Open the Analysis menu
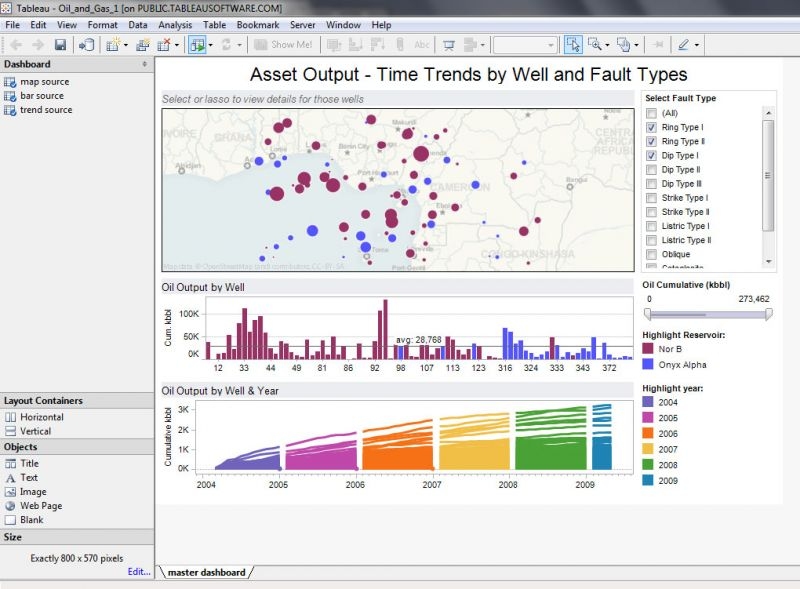The image size is (800, 589). pyautogui.click(x=175, y=24)
